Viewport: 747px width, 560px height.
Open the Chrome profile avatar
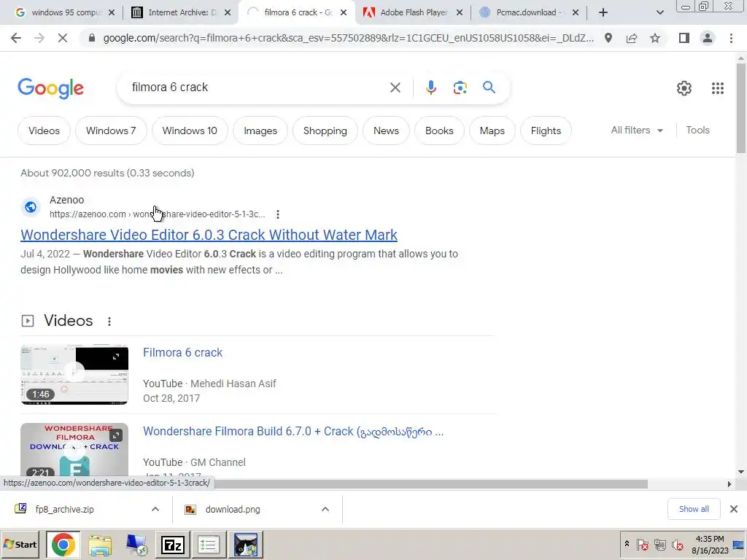coord(708,38)
